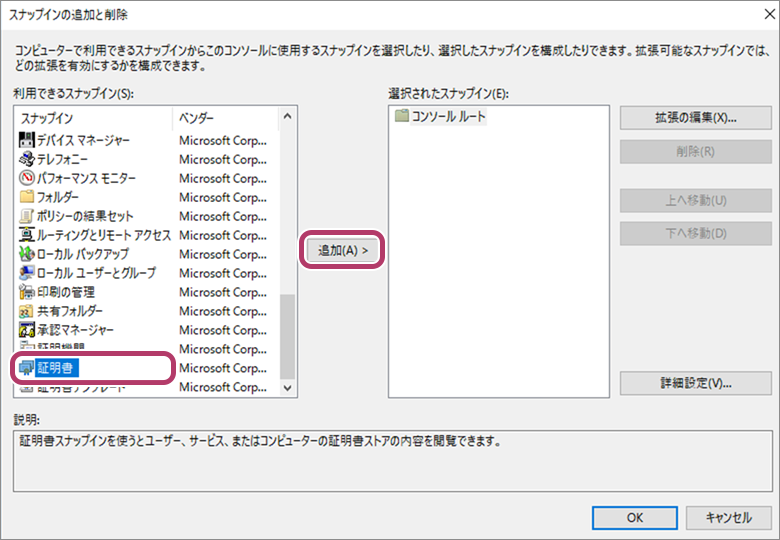Viewport: 780px width, 540px height.
Task: Click the ルーティングとリモート アクセス icon
Action: coord(26,235)
